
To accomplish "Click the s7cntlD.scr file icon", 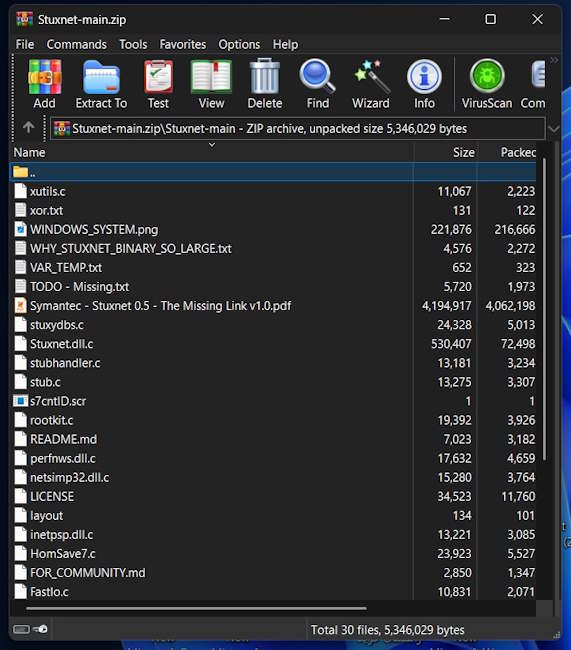I will (x=20, y=401).
